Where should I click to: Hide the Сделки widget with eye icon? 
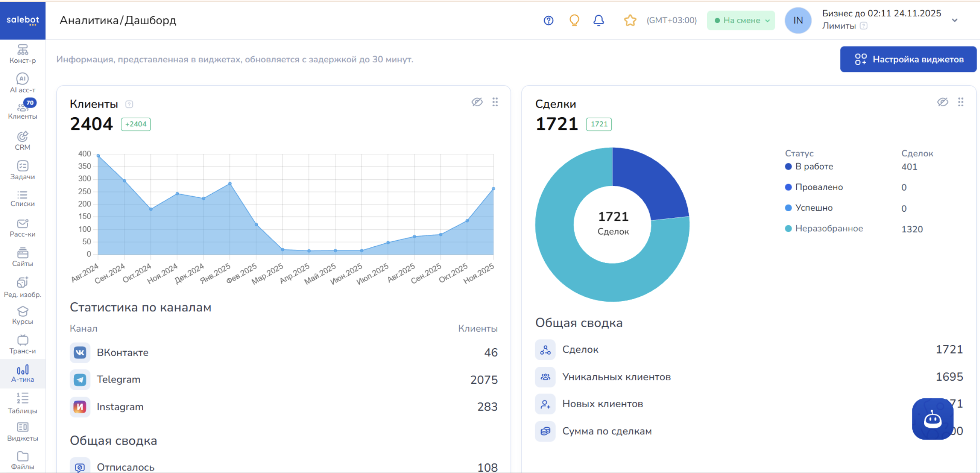tap(942, 102)
